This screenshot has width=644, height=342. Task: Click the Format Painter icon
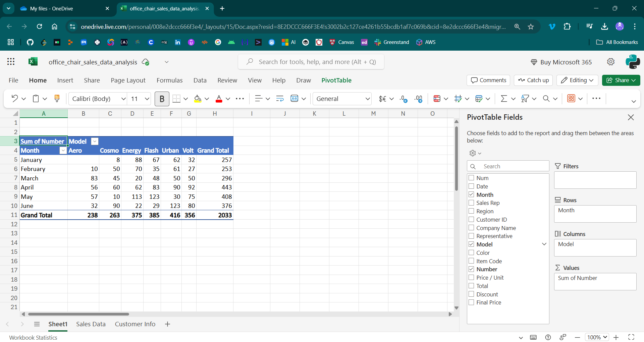point(57,99)
